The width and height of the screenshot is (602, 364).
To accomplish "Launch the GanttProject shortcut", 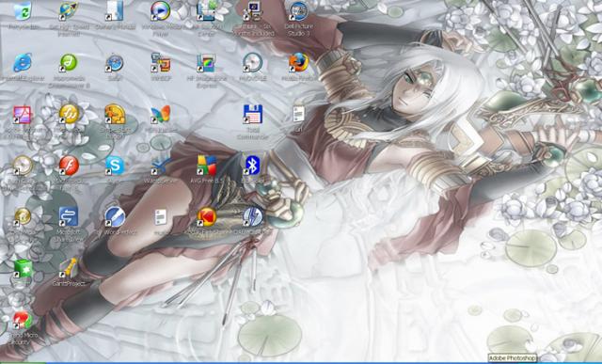I will [69, 268].
